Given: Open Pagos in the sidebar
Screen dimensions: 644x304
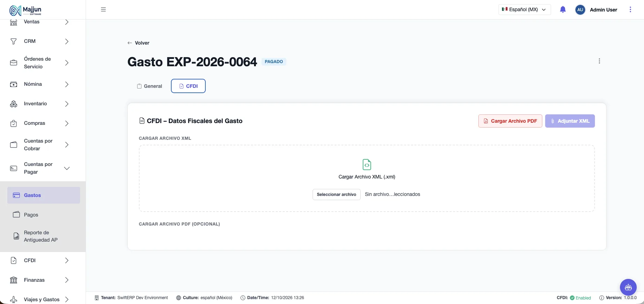Looking at the screenshot, I should (x=44, y=215).
